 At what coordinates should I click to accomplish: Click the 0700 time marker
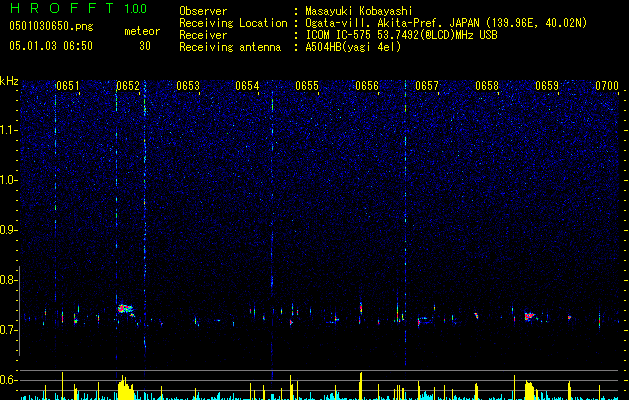tap(607, 86)
